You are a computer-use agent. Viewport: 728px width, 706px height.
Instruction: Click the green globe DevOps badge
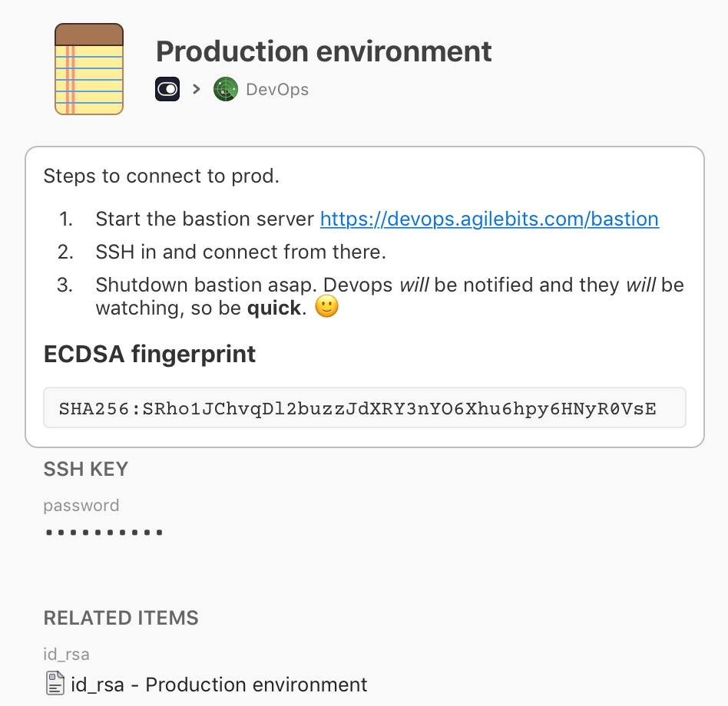(225, 89)
